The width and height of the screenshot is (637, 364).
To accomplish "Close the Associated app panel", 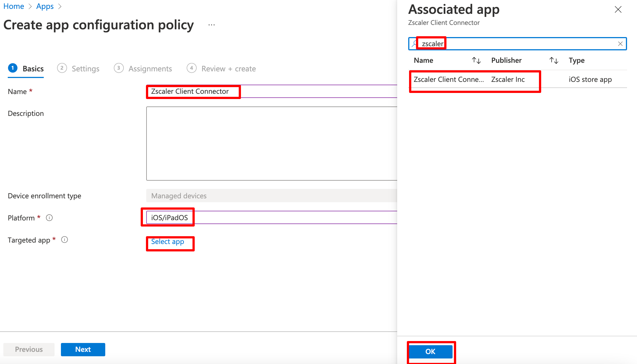I will point(618,9).
